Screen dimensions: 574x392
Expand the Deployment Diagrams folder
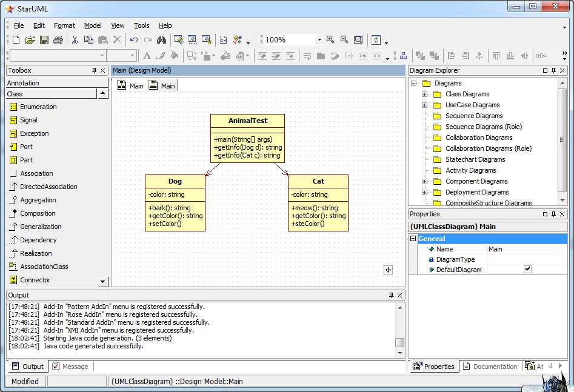click(x=425, y=192)
